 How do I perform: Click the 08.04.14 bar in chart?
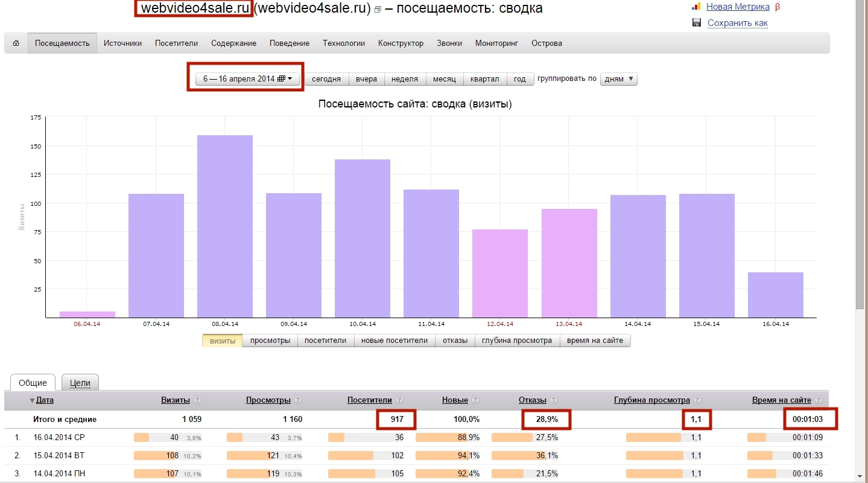pyautogui.click(x=225, y=226)
